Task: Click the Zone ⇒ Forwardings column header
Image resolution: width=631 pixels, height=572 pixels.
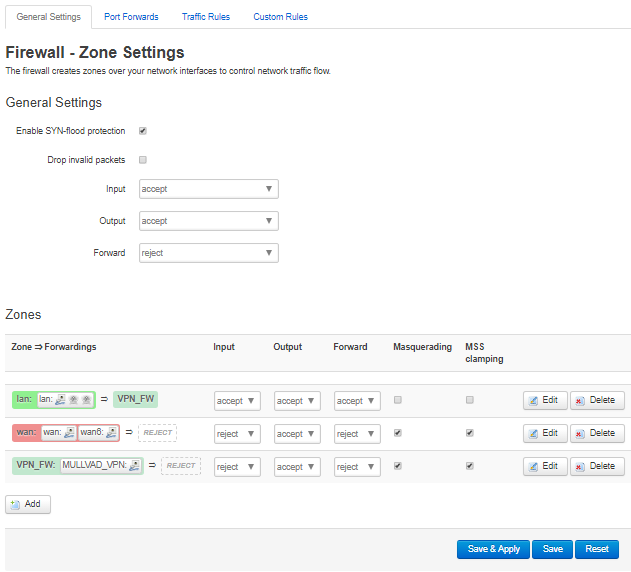Action: pos(54,347)
